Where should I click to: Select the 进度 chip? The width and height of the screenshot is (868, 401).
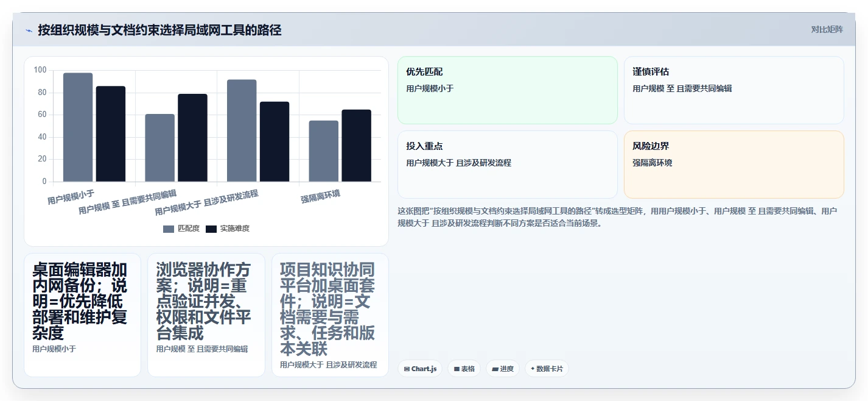tap(503, 369)
